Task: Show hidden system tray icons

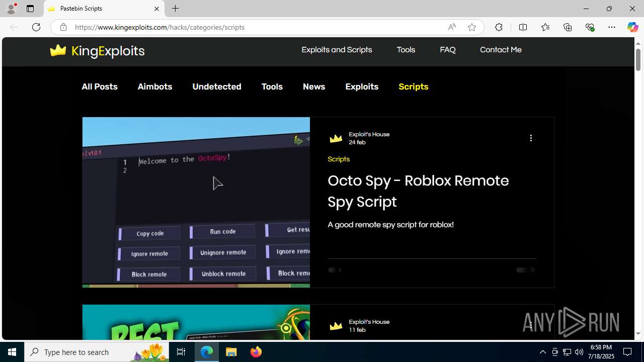Action: click(542, 352)
